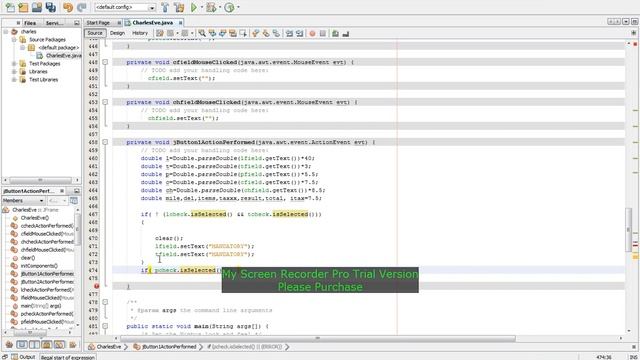This screenshot has width=640, height=360.
Task: Click the Profile Project toolbar icon
Action: (x=229, y=7)
